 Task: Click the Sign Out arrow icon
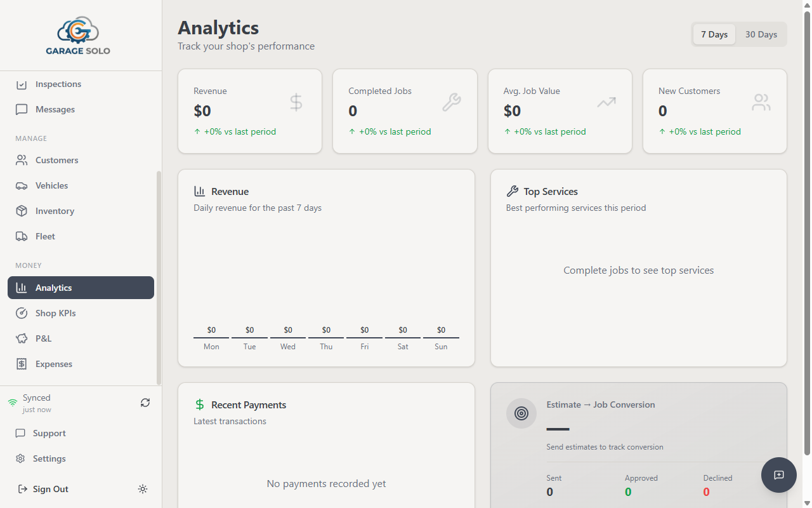coord(23,489)
